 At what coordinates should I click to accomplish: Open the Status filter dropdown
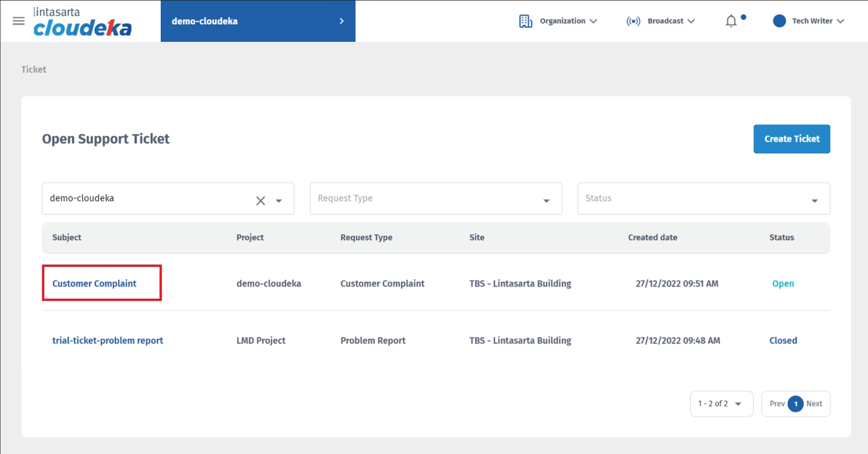[703, 198]
